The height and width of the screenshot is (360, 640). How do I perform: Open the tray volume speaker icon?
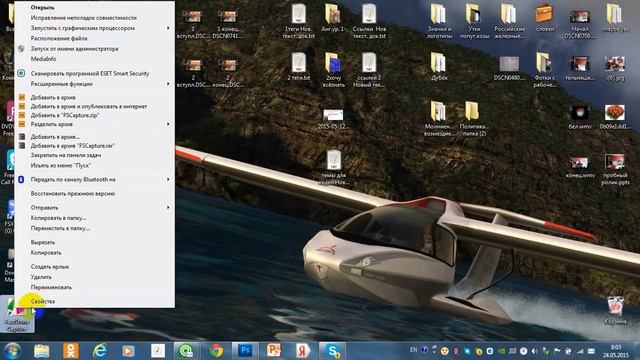pyautogui.click(x=534, y=351)
